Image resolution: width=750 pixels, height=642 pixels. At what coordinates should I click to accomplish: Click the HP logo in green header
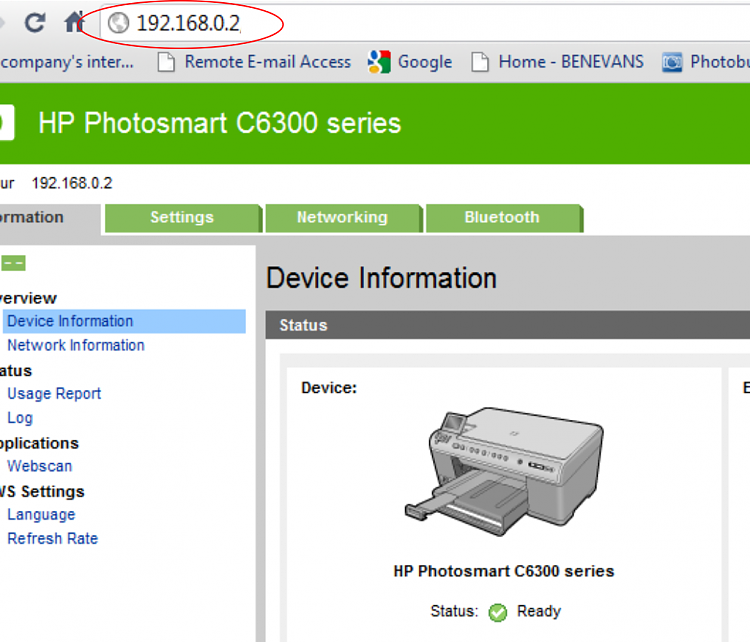tap(7, 123)
